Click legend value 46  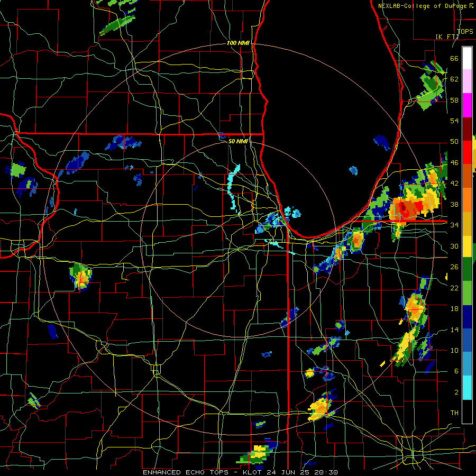pos(454,163)
